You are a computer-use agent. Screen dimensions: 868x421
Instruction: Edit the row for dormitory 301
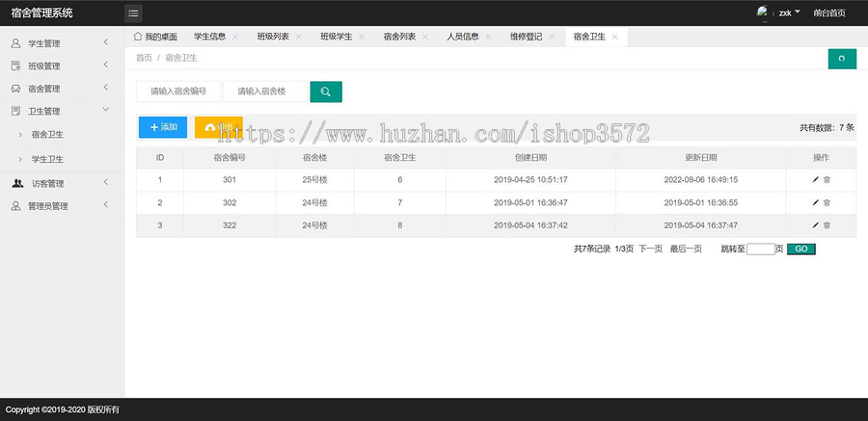[815, 180]
